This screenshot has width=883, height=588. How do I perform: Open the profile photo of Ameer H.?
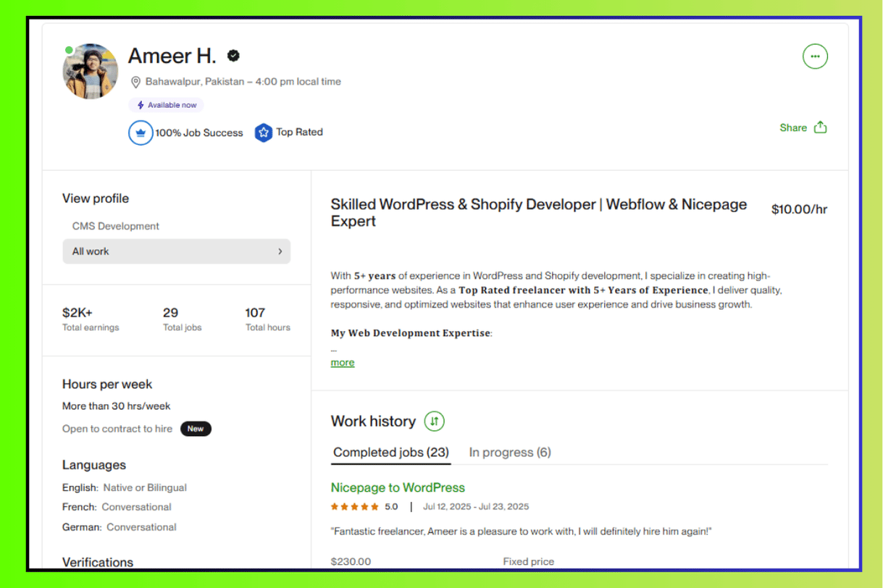coord(91,71)
